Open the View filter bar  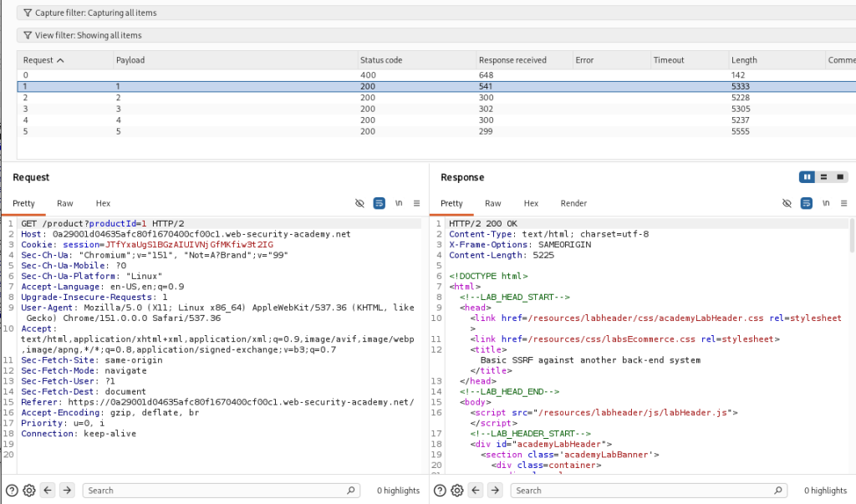click(x=436, y=35)
